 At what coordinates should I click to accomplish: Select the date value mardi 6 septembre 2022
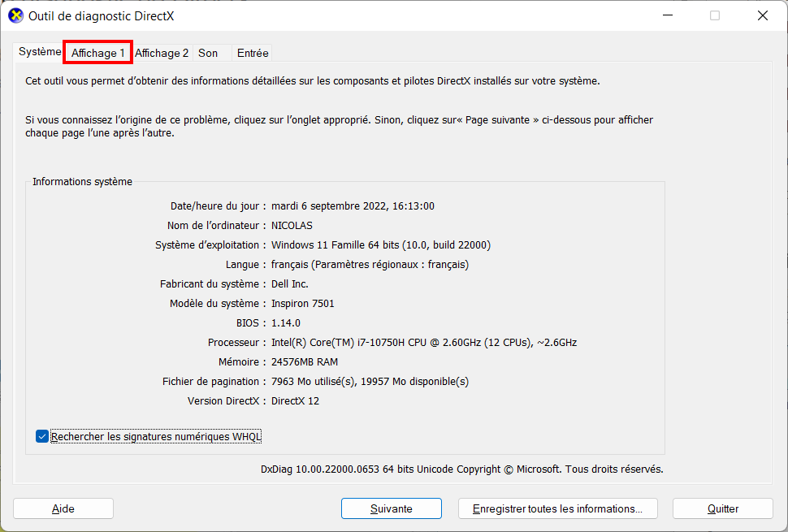353,206
